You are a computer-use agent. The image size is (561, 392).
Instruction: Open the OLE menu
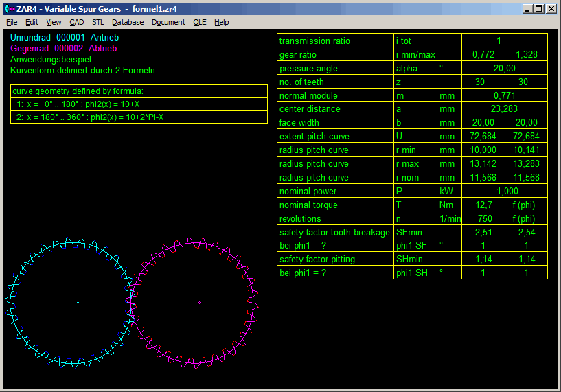click(199, 22)
